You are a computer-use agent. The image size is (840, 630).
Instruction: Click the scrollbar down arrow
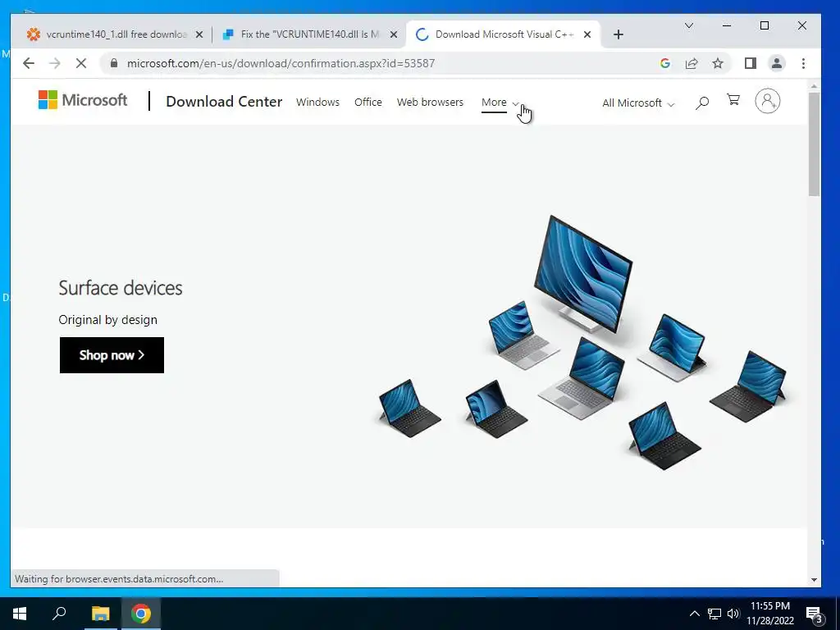coord(814,580)
